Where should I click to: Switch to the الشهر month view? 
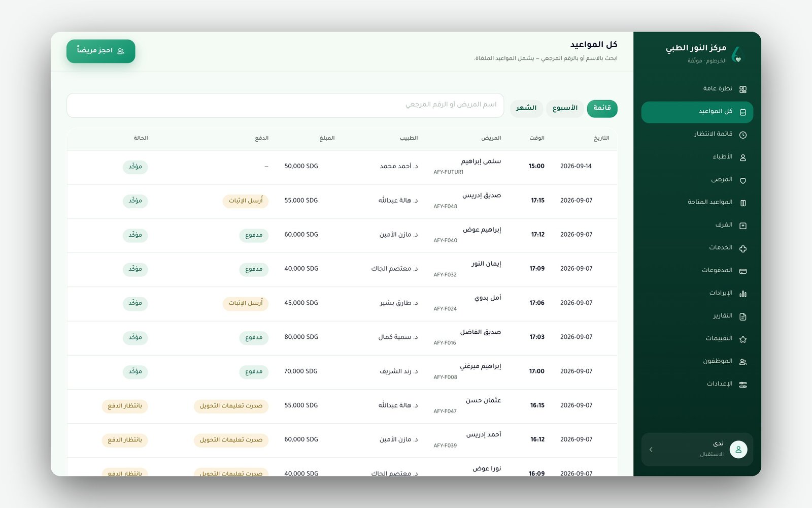(526, 108)
